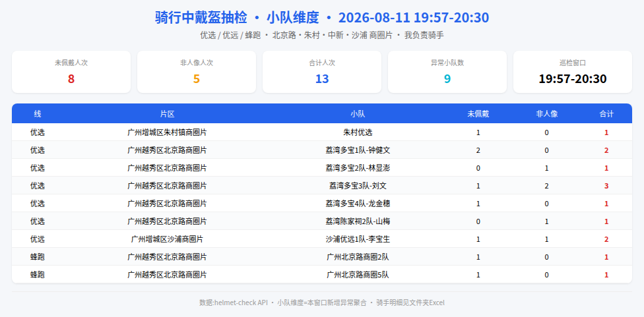
Task: Click 非人像 value 1 in 山梅 row
Action: (x=546, y=221)
